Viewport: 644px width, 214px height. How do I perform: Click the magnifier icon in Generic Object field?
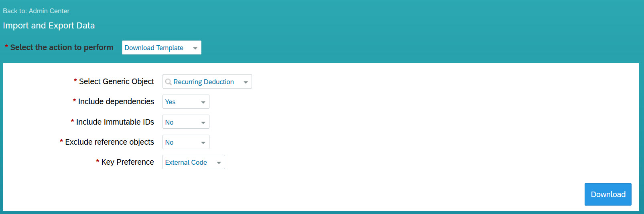pos(169,82)
